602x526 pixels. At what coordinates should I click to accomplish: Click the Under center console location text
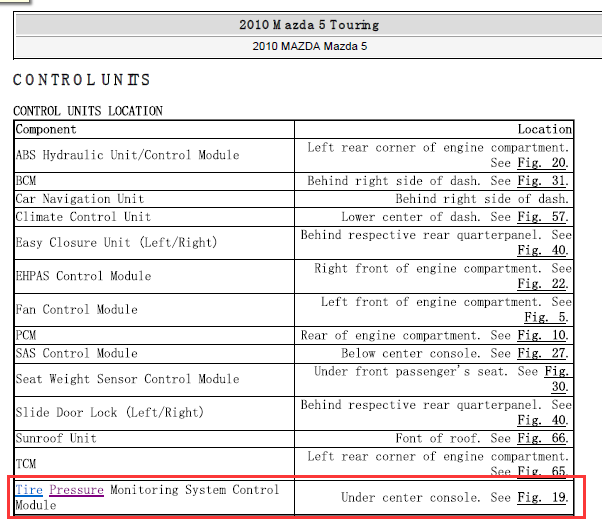coord(411,498)
